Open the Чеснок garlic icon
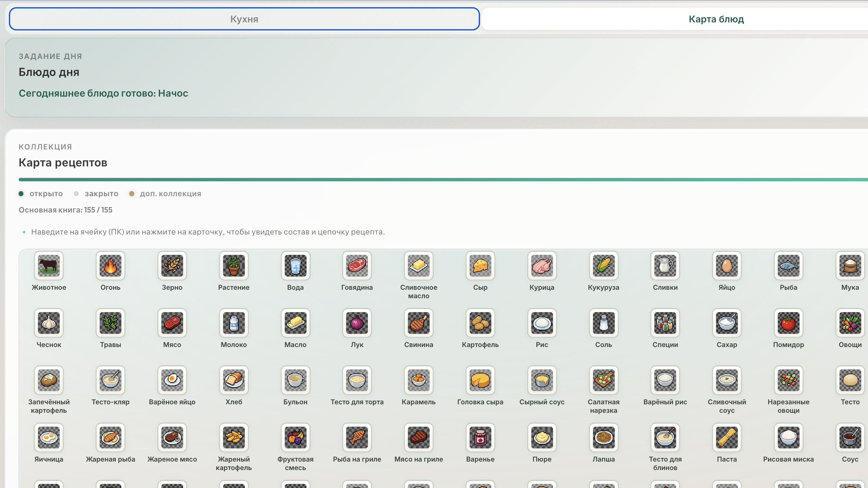This screenshot has height=488, width=868. point(49,323)
